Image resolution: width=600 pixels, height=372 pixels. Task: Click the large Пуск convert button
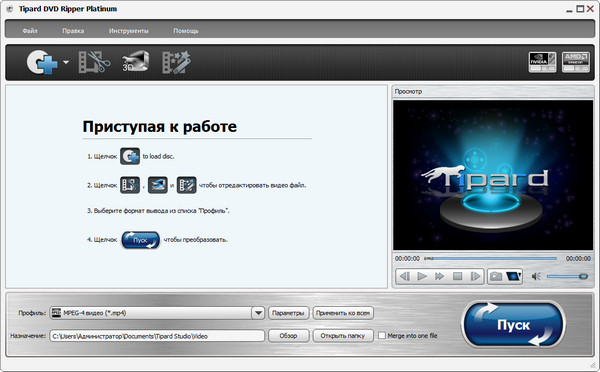[513, 325]
